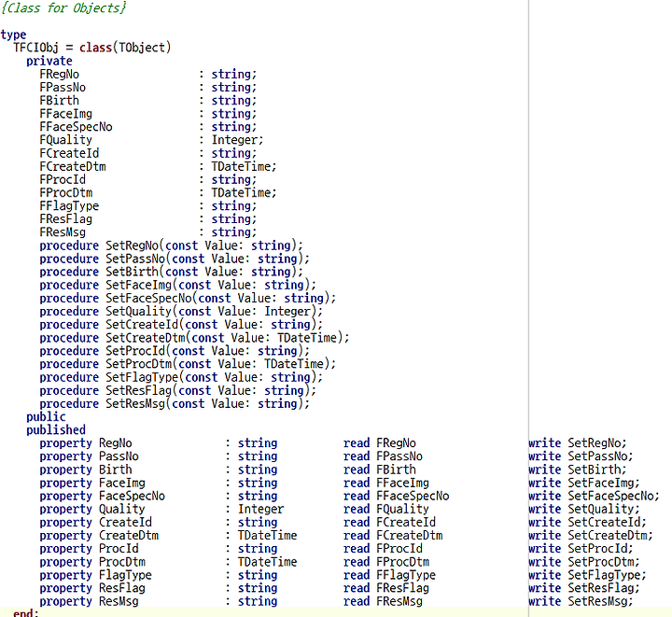This screenshot has width=672, height=617.
Task: Click the comment "{Class for Objects}"
Action: point(63,8)
